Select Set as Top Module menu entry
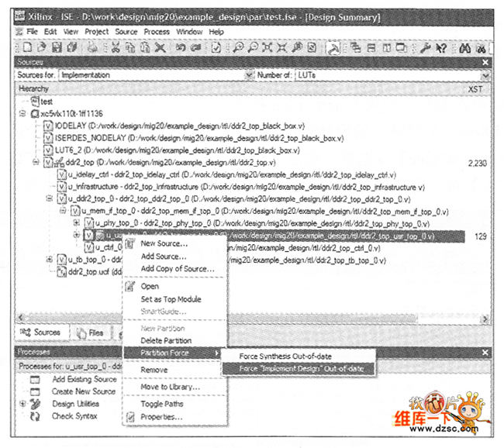The width and height of the screenshot is (504, 448). [x=171, y=299]
